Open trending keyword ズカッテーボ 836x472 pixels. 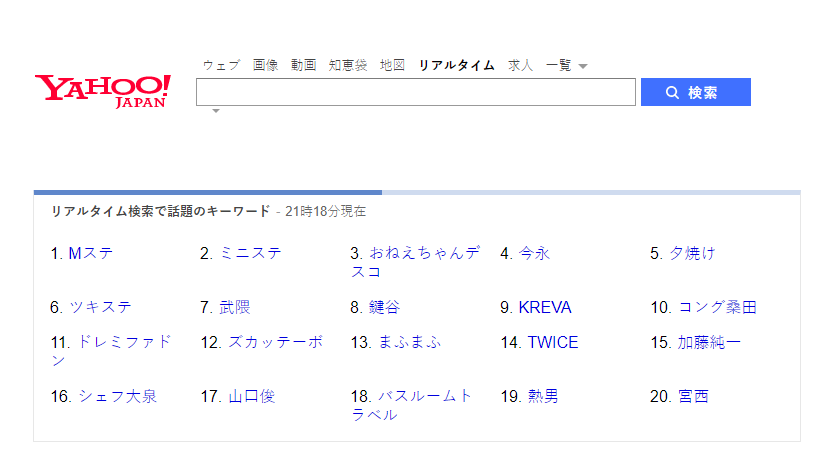[276, 342]
